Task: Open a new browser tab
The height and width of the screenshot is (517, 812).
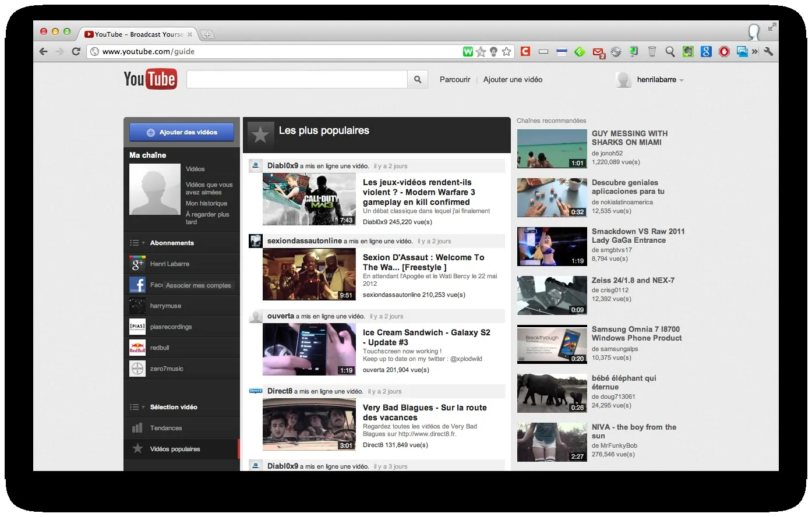Action: (207, 34)
